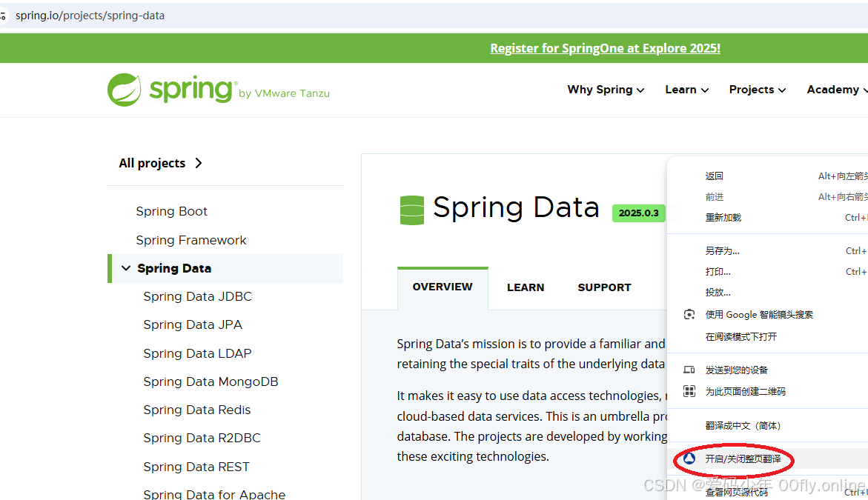Click the All projects arrow chevron
868x500 pixels.
[x=199, y=163]
